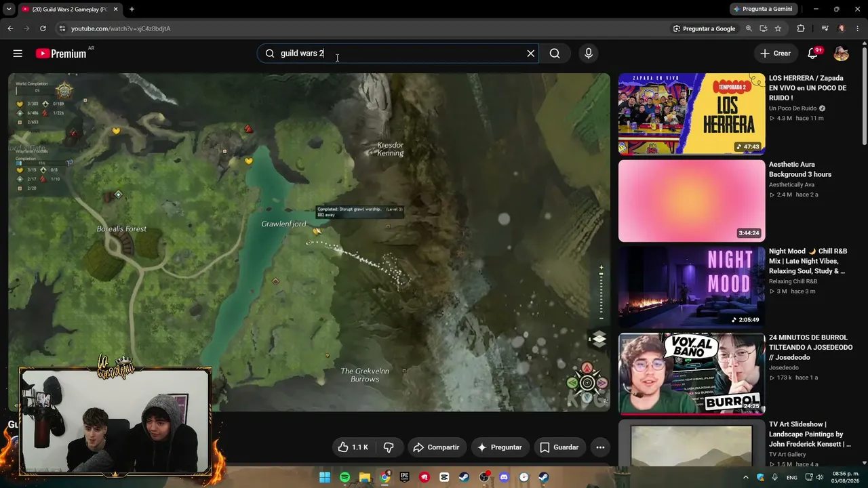
Task: Show hidden system tray icons chevron
Action: pos(746,477)
